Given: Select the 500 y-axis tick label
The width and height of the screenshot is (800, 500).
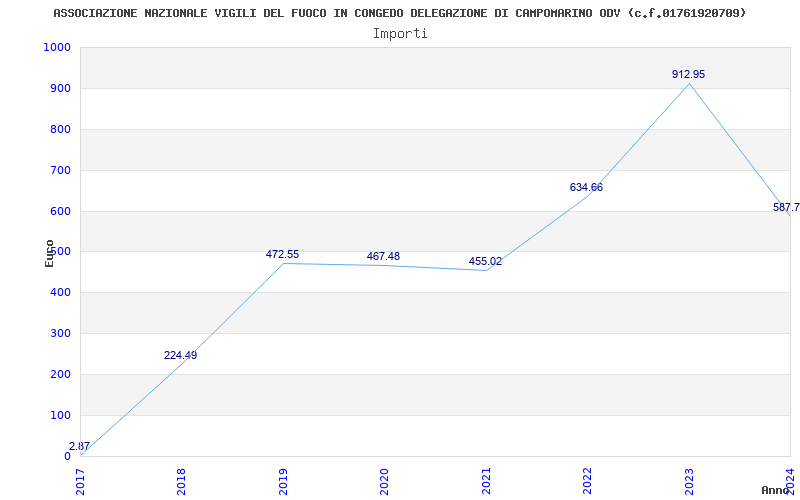Looking at the screenshot, I should point(60,252).
